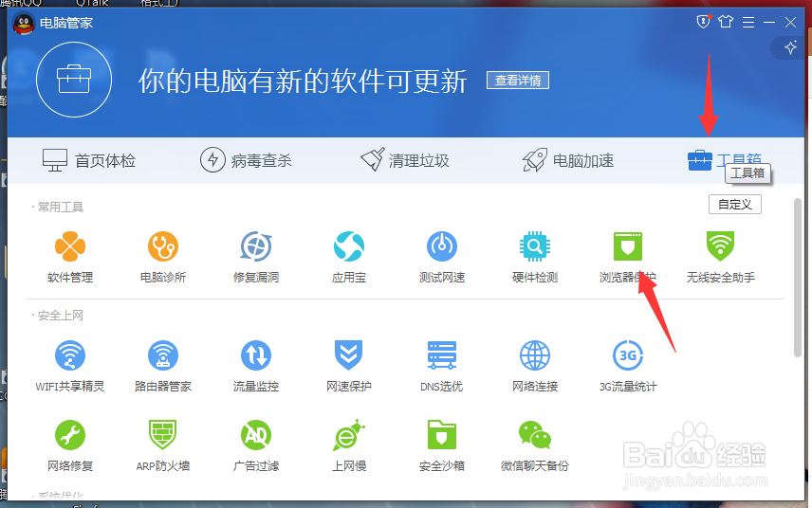Open WIFI共享精灵 tool

[70, 366]
